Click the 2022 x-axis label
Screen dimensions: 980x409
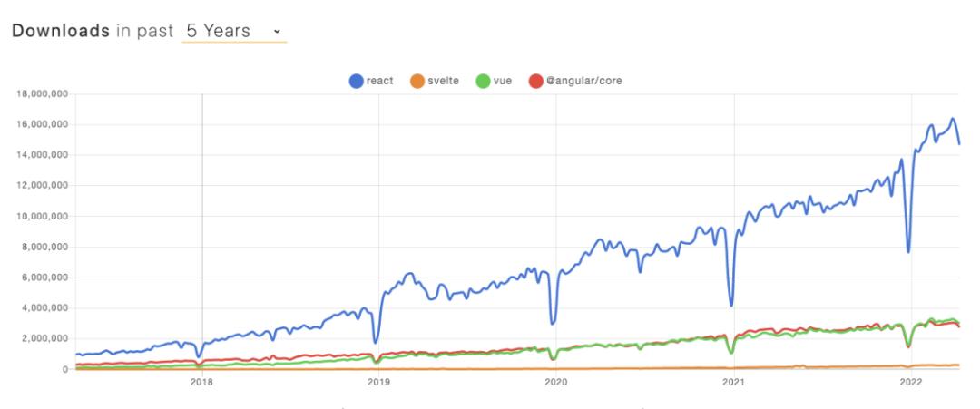click(909, 384)
